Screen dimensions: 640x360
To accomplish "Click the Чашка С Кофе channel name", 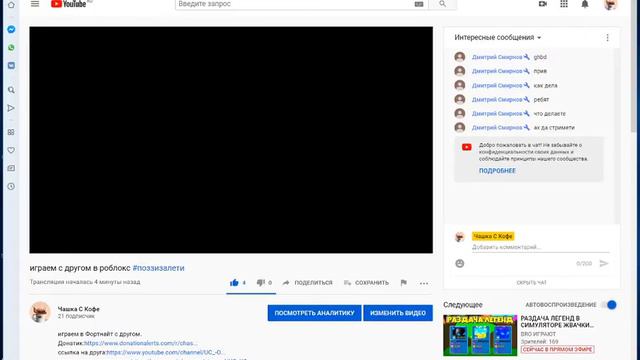I will tap(79, 309).
